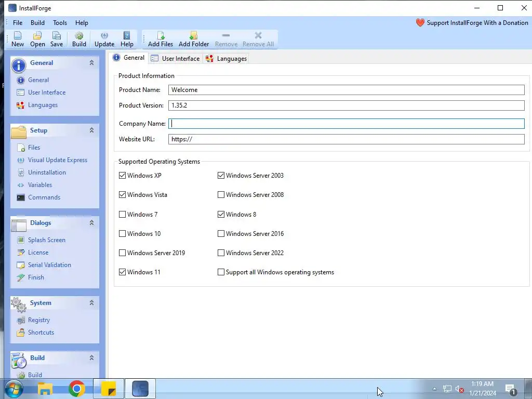Uncheck the Windows 8 checkbox
The image size is (532, 399).
[x=221, y=215]
